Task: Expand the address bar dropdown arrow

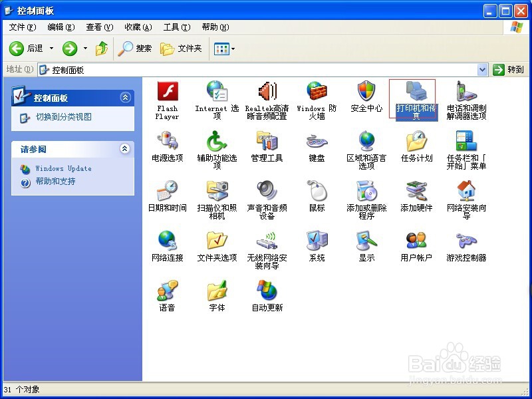Action: (x=482, y=70)
